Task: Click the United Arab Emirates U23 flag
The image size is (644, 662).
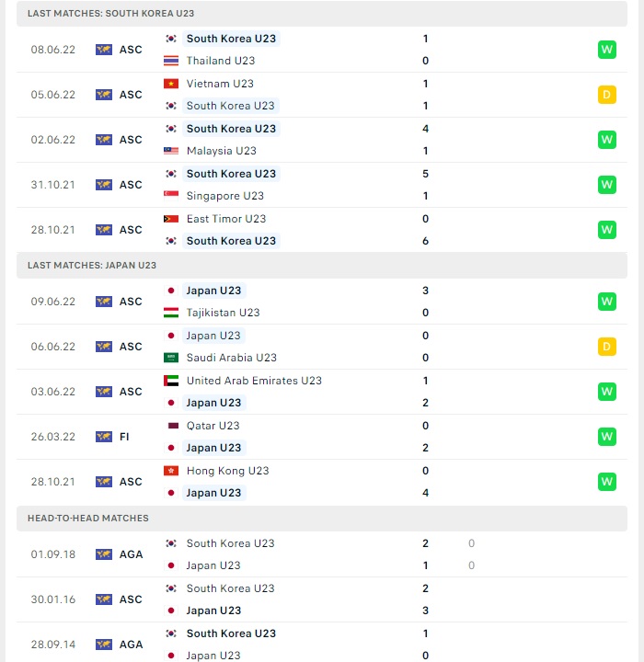Action: pos(171,381)
